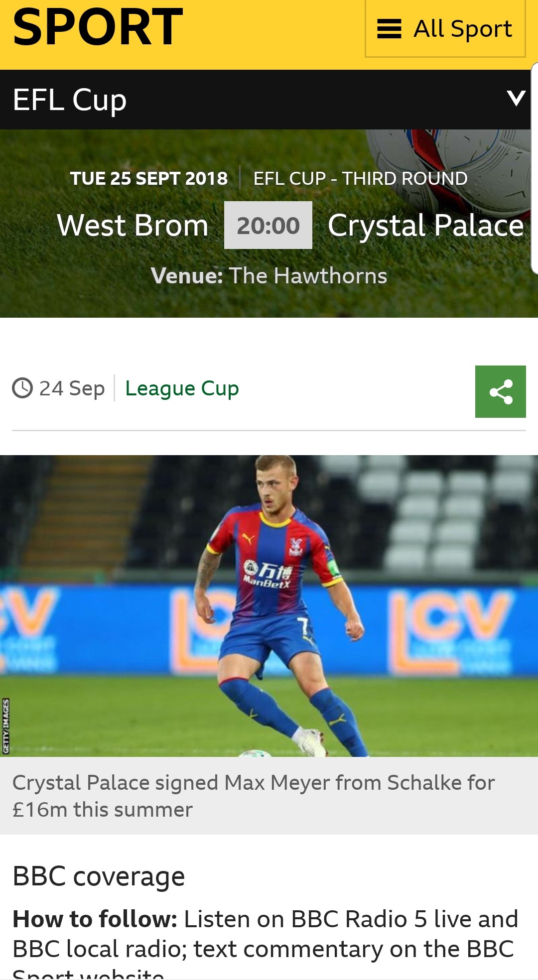Select the BBC coverage heading
Screen dimensions: 538x980
point(99,876)
